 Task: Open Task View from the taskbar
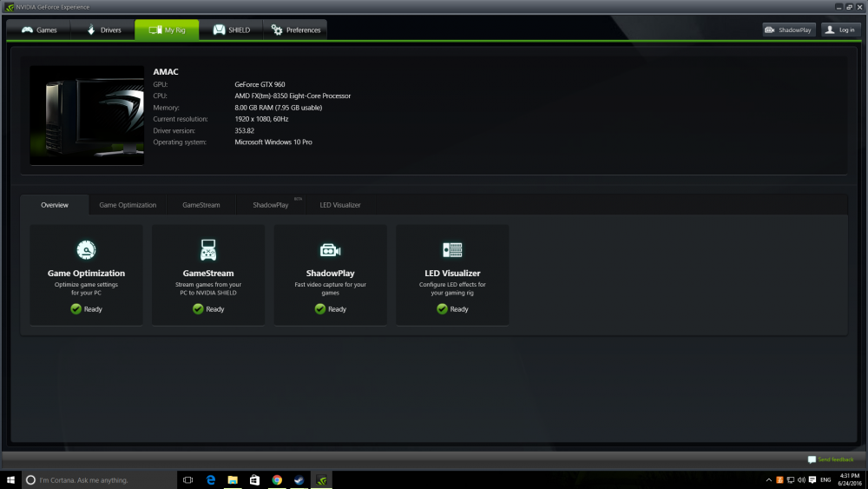coord(188,479)
